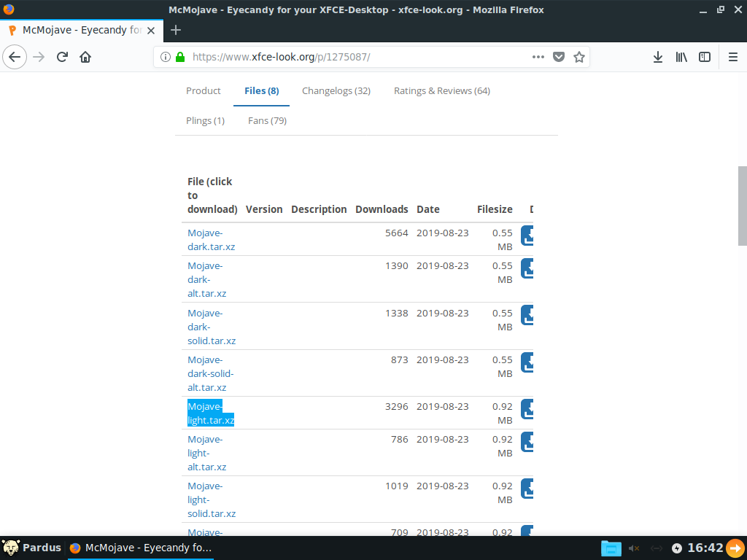Screen dimensions: 747x560
Task: Click the 3296 downloads count cell
Action: click(396, 407)
